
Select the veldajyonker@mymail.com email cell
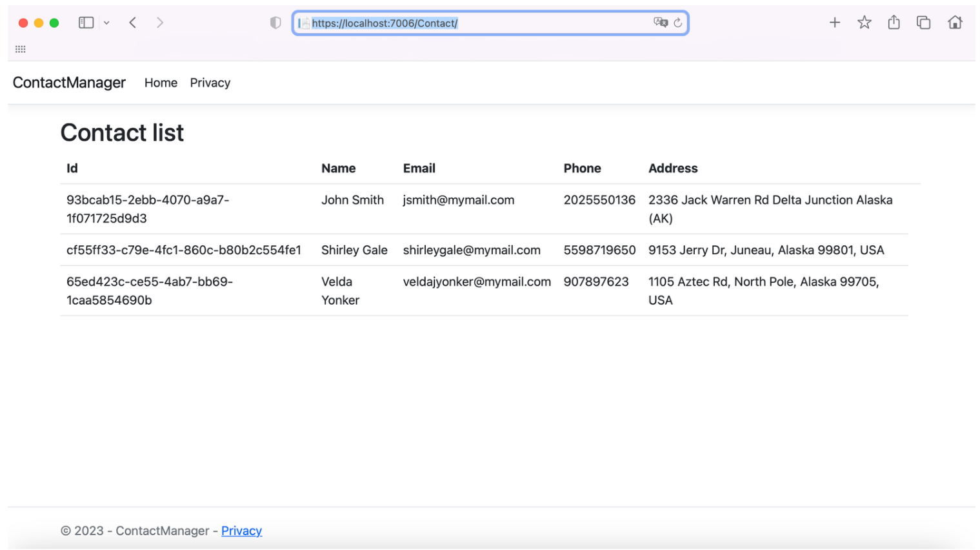[477, 281]
